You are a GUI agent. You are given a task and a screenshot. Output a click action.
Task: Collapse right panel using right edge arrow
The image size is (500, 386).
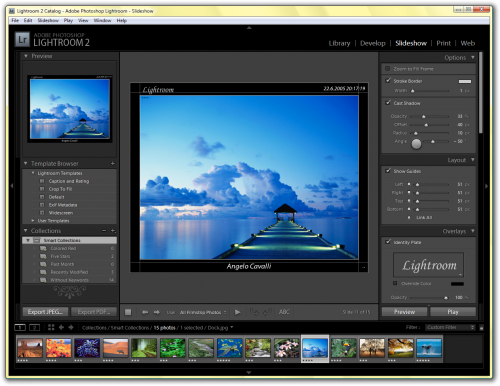[x=487, y=186]
